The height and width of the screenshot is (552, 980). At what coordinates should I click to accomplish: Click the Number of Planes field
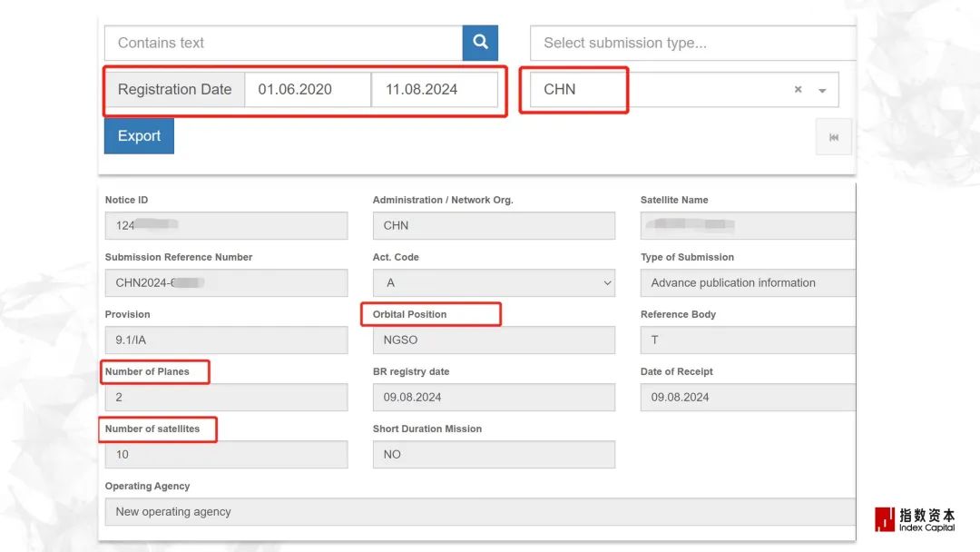[x=226, y=397]
